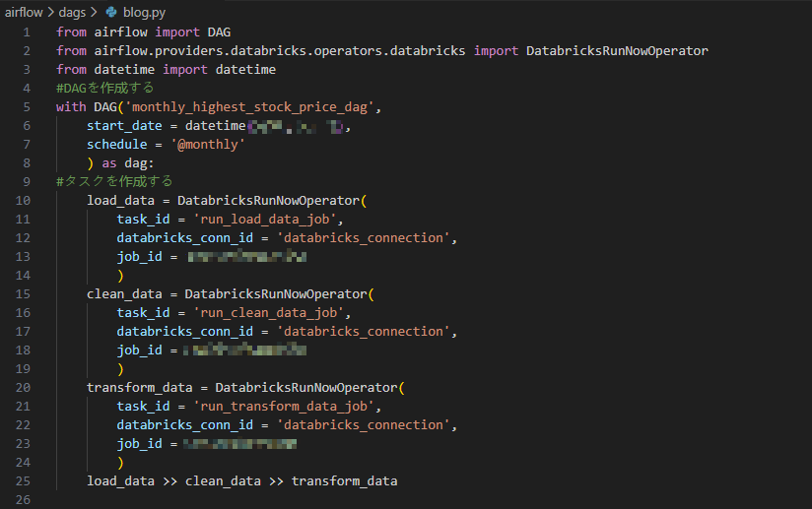Click 'databricks_conn_id' on line 12

click(x=185, y=238)
